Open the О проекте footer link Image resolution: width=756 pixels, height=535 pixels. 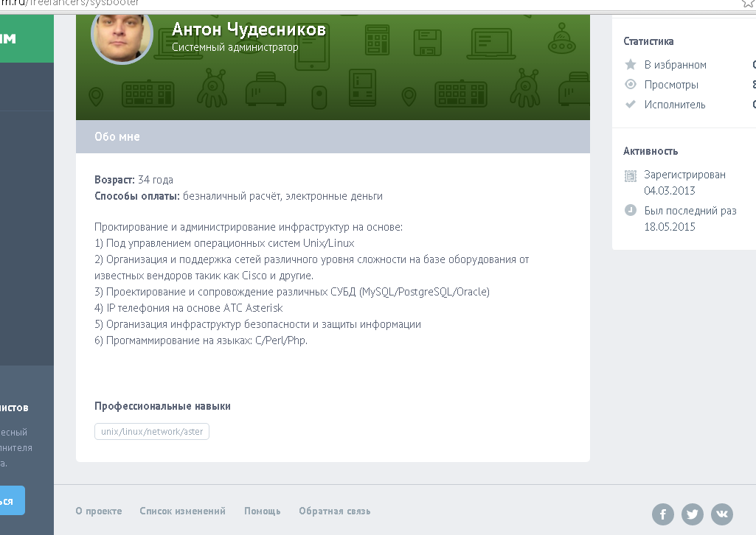[x=99, y=511]
